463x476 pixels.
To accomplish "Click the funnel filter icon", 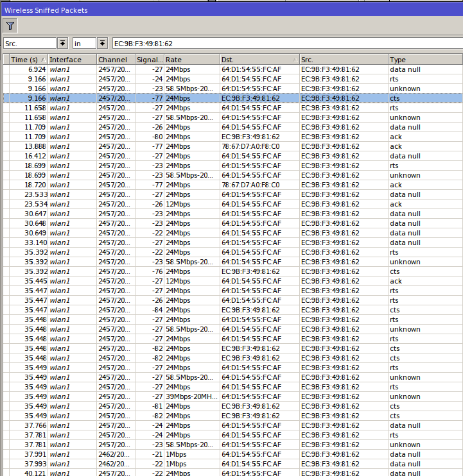I will coord(10,26).
